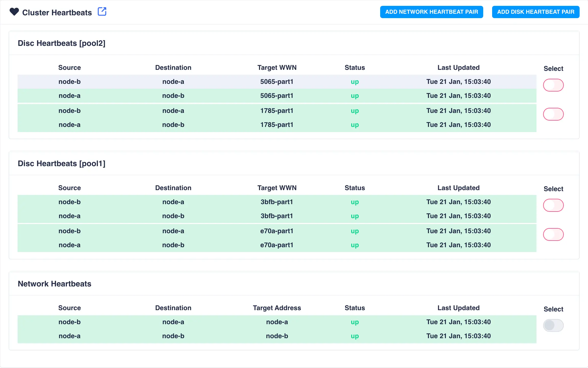Toggle select switch for 5065-part1 pair

(553, 85)
